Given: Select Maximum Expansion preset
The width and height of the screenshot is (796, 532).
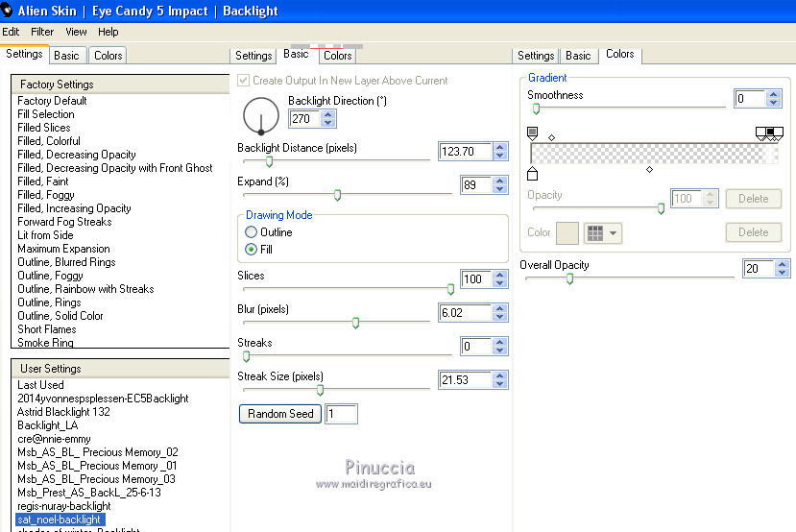Looking at the screenshot, I should pyautogui.click(x=63, y=249).
